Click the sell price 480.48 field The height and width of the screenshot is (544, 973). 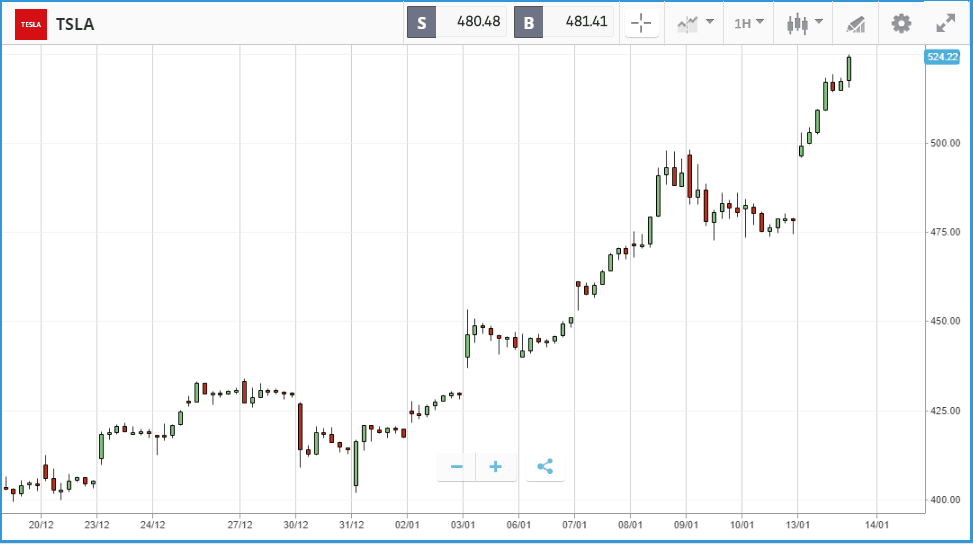tap(472, 22)
